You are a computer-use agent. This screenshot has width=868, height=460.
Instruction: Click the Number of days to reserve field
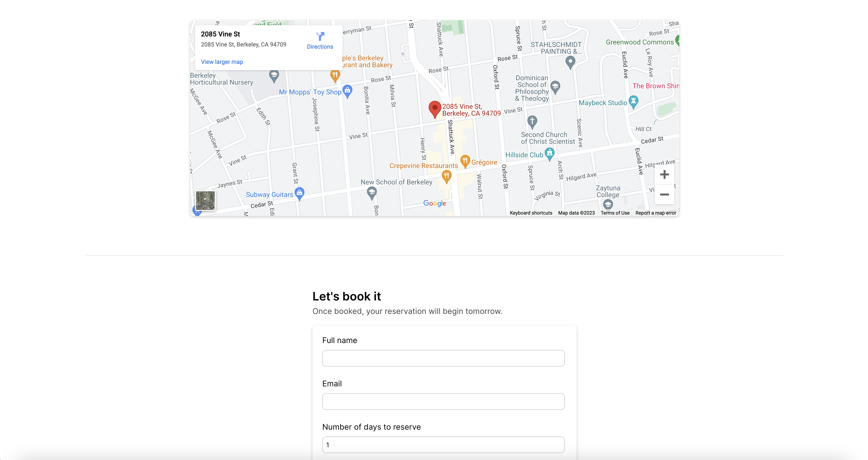(443, 445)
